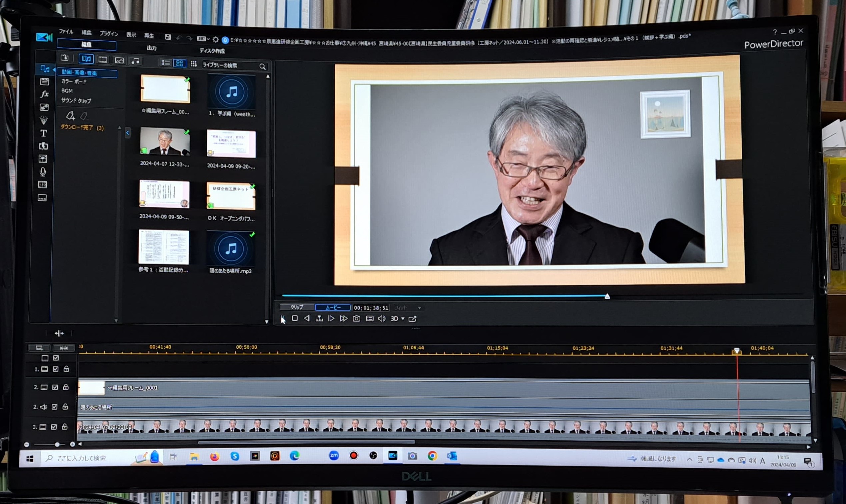Show all media filter button
846x504 pixels.
[86, 59]
